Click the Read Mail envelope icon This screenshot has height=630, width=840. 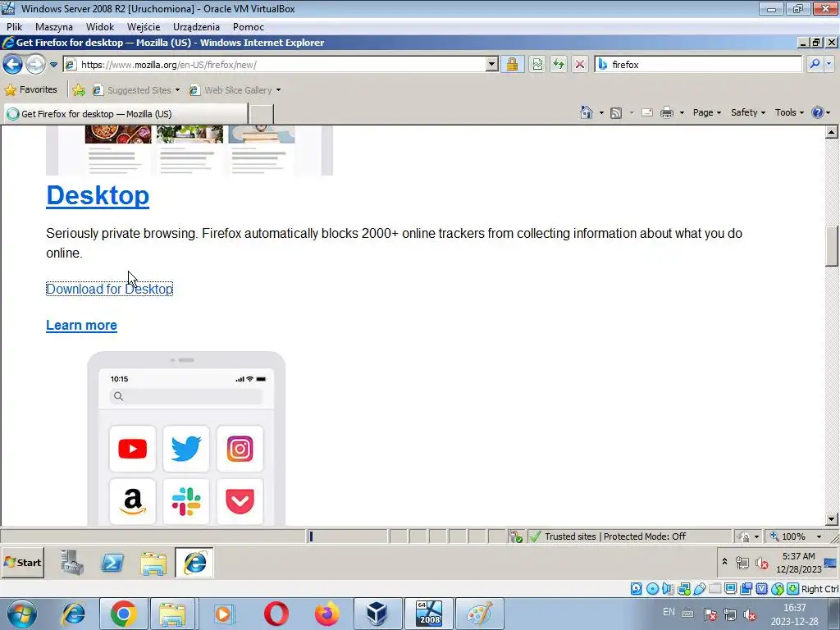647,112
